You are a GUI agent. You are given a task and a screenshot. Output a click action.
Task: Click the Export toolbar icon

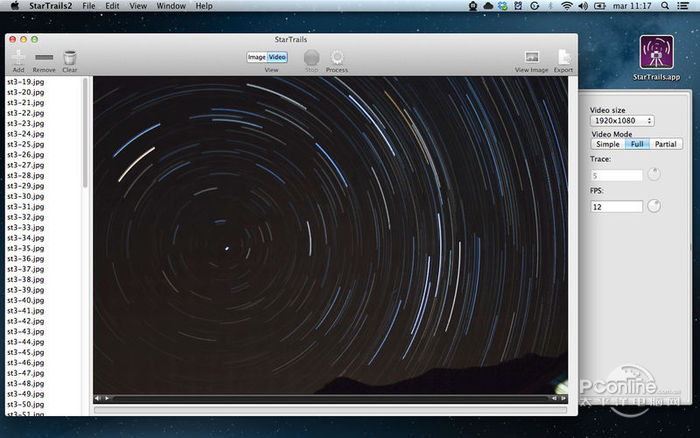coord(564,58)
